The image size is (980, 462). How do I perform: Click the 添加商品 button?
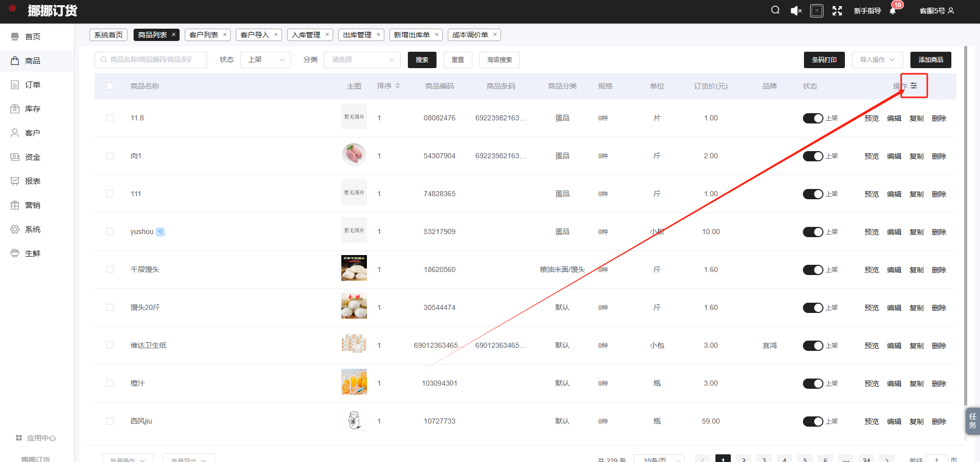point(930,60)
